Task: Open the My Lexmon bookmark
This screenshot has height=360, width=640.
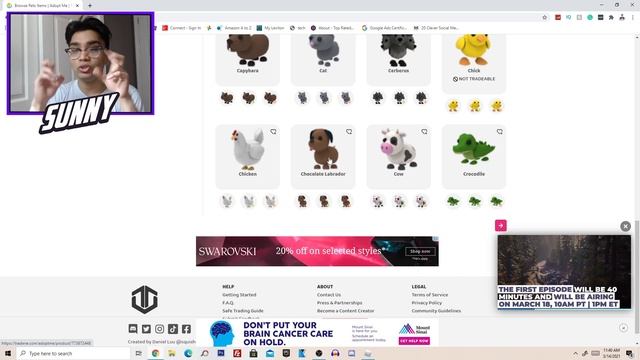Action: (270, 28)
